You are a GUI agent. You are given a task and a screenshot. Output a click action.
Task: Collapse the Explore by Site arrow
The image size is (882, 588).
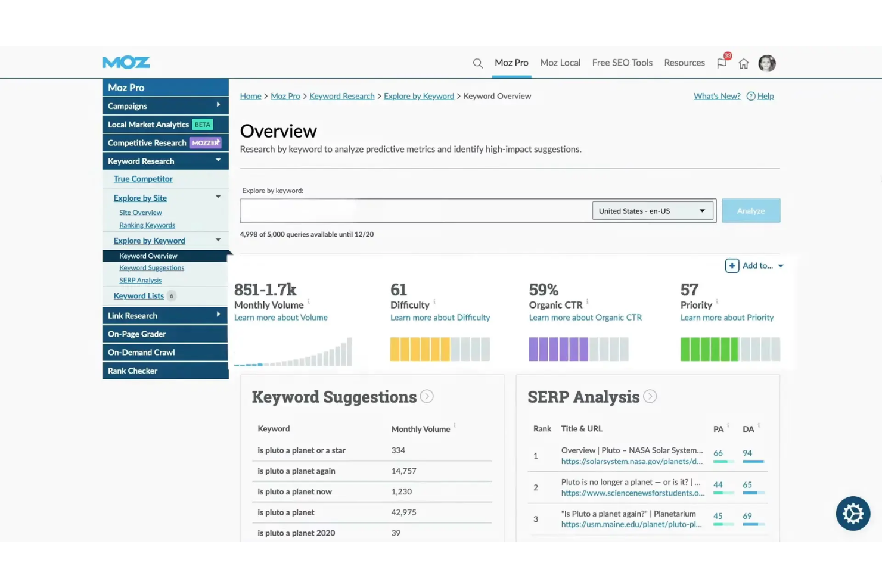tap(218, 197)
